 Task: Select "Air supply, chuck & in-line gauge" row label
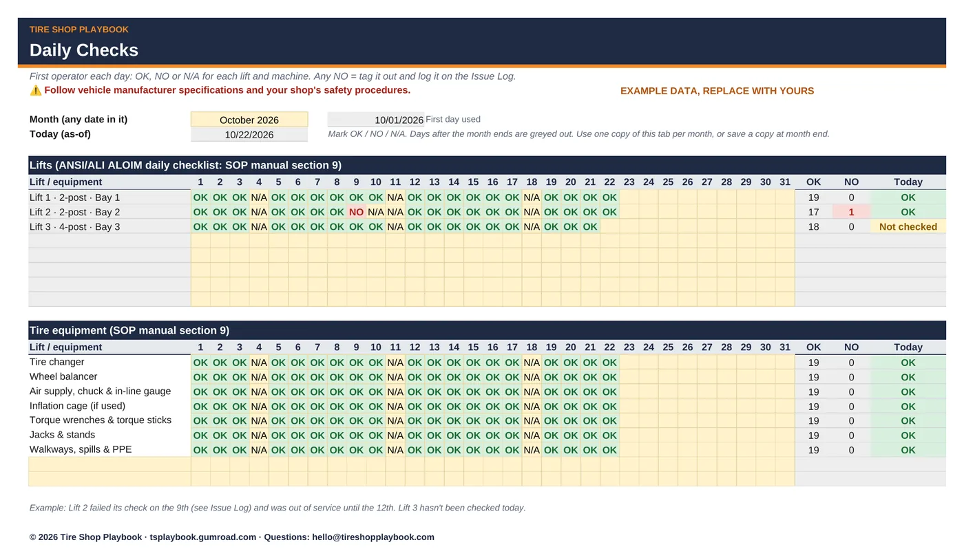coord(101,391)
